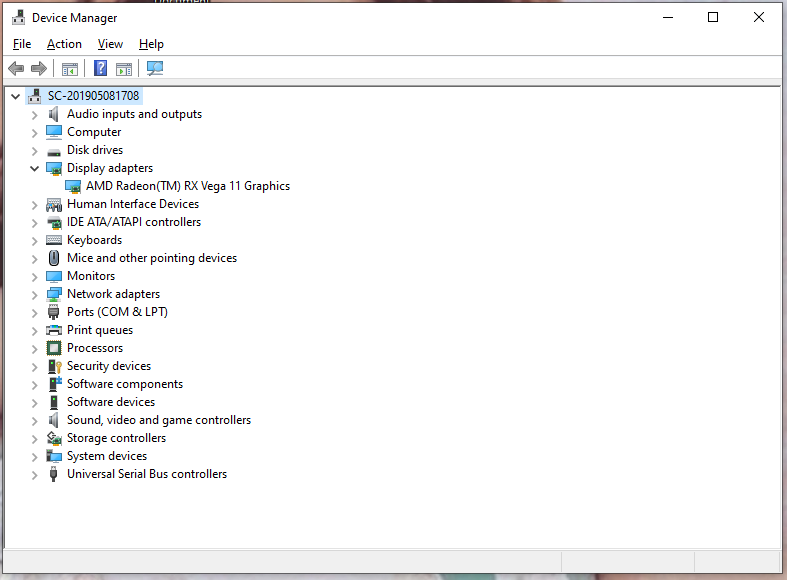Click the Storage controllers icon
Screen dimensions: 787x580
point(54,438)
